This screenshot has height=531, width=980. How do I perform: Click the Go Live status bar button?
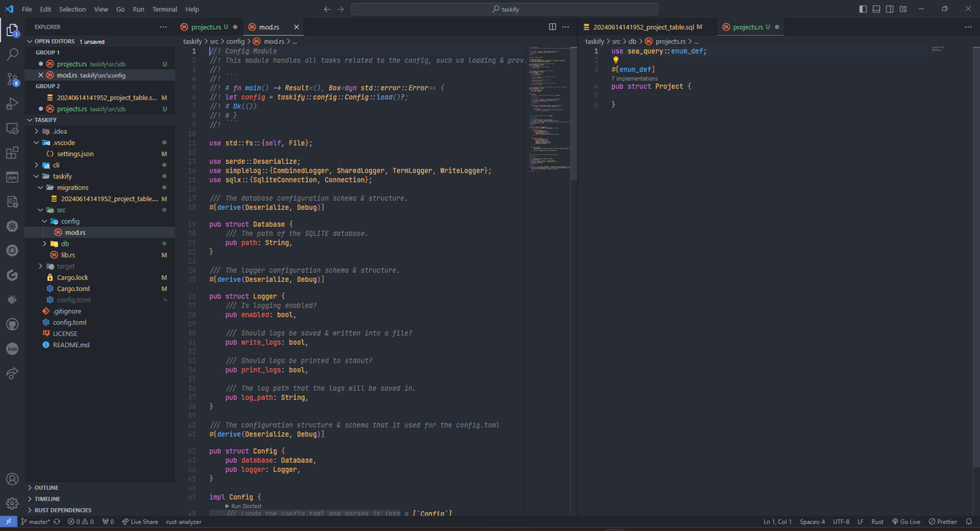coord(906,522)
